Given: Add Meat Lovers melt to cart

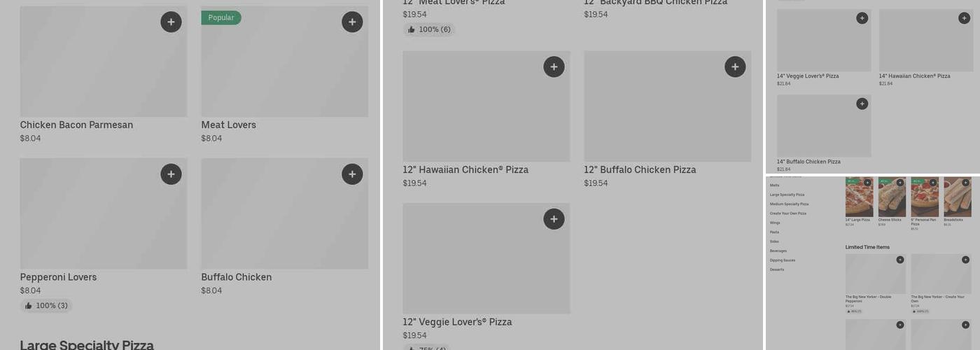Looking at the screenshot, I should 352,22.
